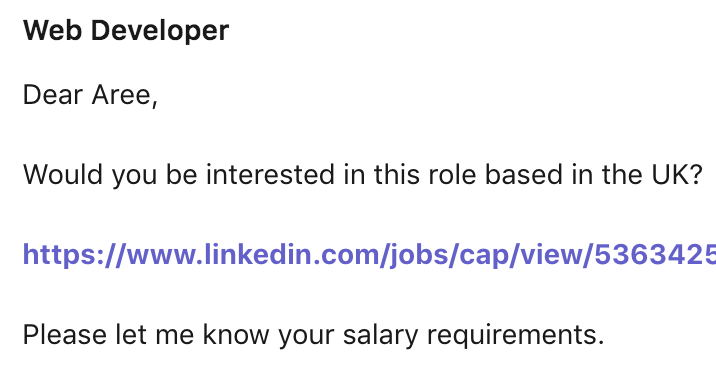Image resolution: width=716 pixels, height=376 pixels.
Task: Click the "Web Developer" bold heading
Action: coord(126,31)
